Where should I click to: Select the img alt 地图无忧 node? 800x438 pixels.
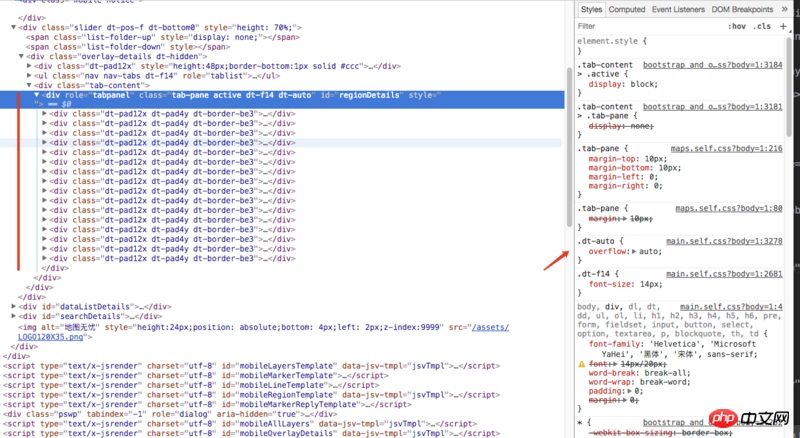263,332
